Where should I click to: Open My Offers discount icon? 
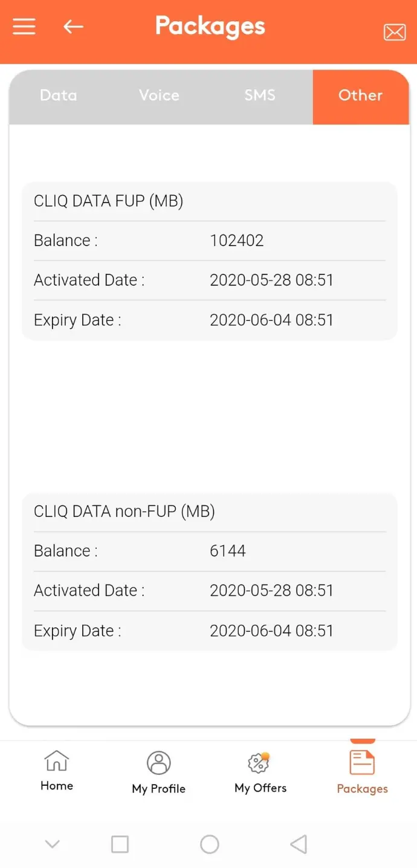[259, 763]
